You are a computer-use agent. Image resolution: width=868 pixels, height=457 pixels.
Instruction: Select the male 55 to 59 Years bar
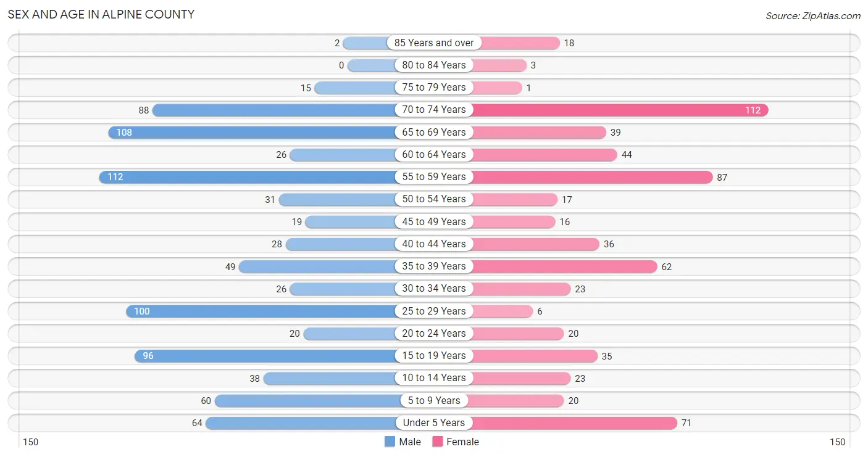tap(248, 177)
